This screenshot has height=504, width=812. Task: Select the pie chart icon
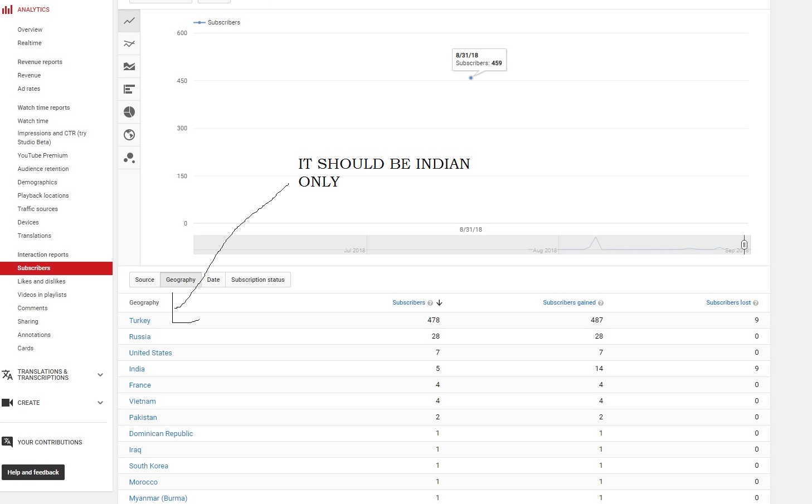pyautogui.click(x=129, y=112)
